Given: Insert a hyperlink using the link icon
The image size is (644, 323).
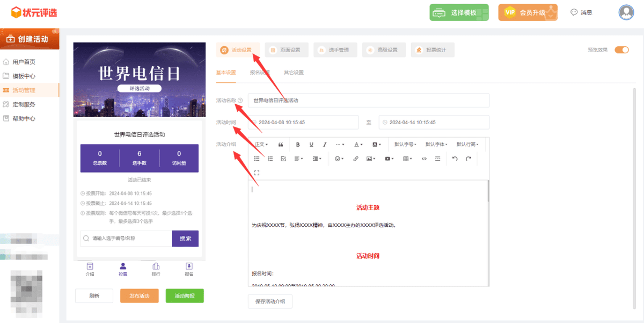Looking at the screenshot, I should [x=355, y=158].
